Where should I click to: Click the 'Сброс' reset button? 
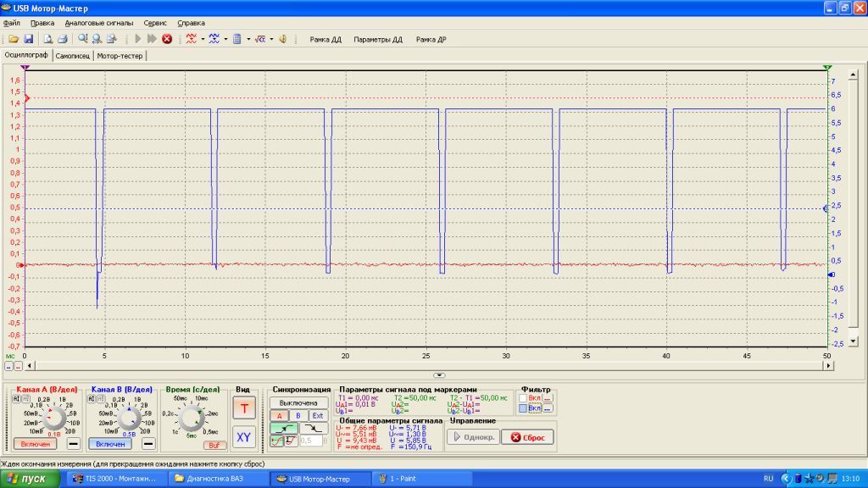528,437
